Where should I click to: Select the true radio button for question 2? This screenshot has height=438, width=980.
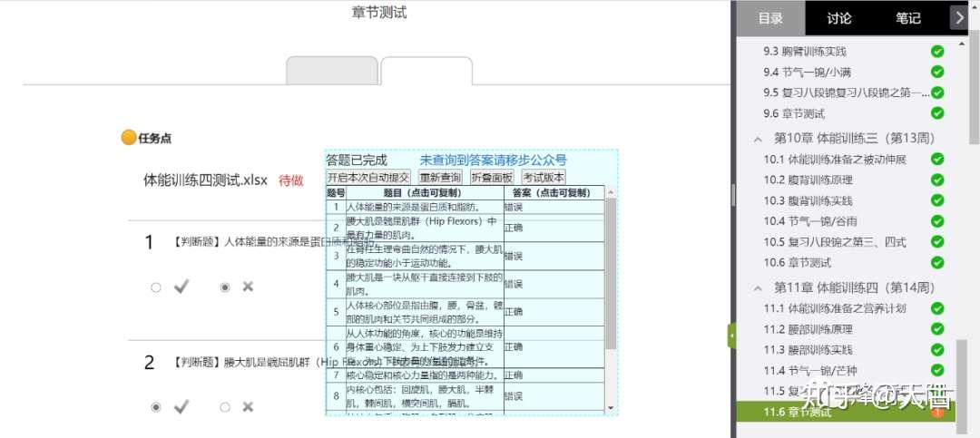pos(156,407)
